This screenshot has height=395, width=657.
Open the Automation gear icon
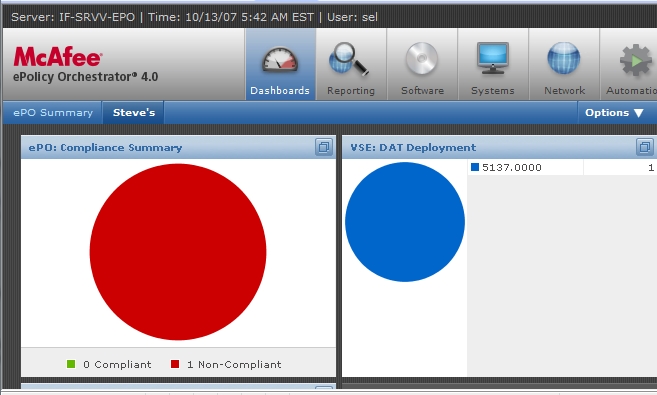tap(636, 60)
